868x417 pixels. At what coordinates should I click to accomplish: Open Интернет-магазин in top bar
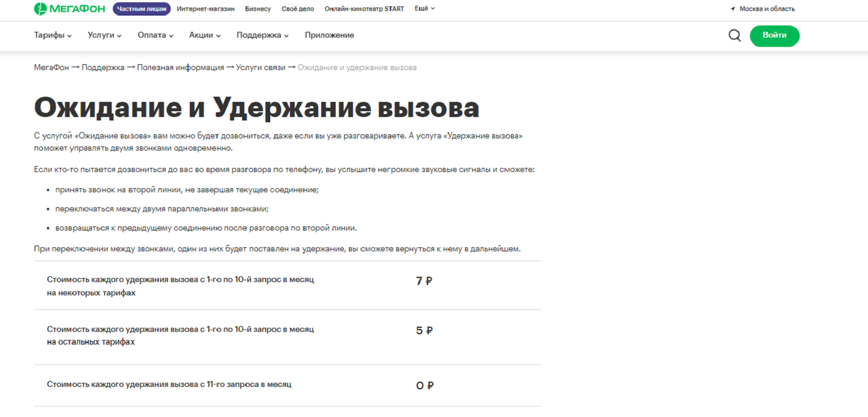coord(205,9)
